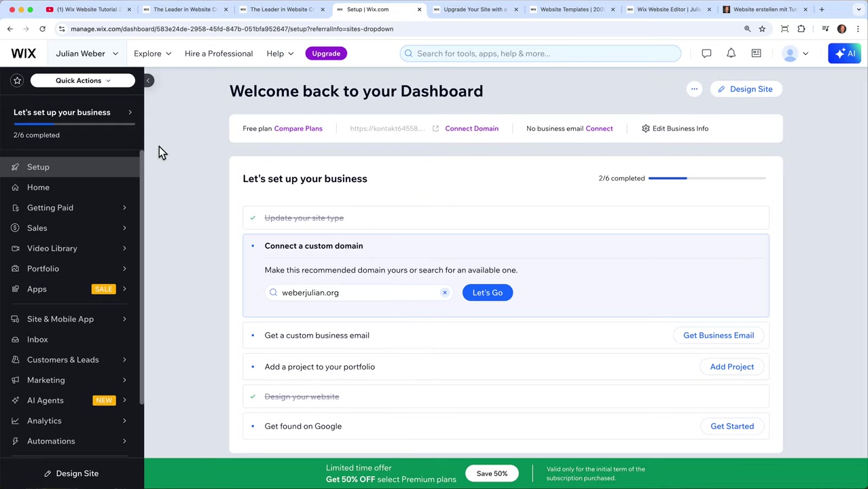The image size is (868, 489).
Task: Open Inbox in sidebar
Action: tap(71, 340)
